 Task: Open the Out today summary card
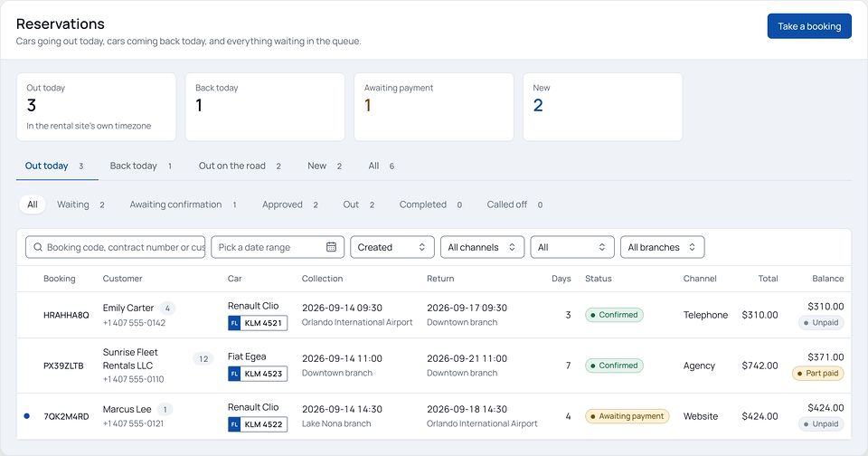[x=97, y=107]
